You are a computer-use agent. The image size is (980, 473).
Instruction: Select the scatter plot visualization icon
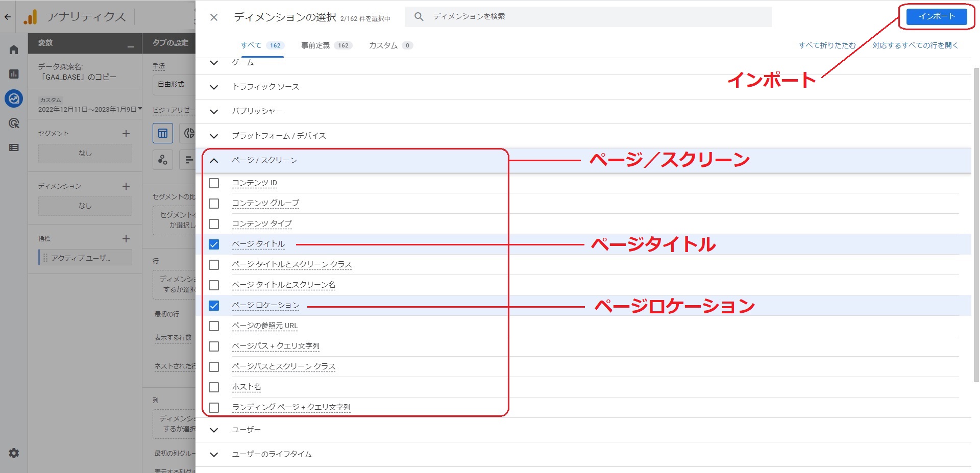coord(163,160)
